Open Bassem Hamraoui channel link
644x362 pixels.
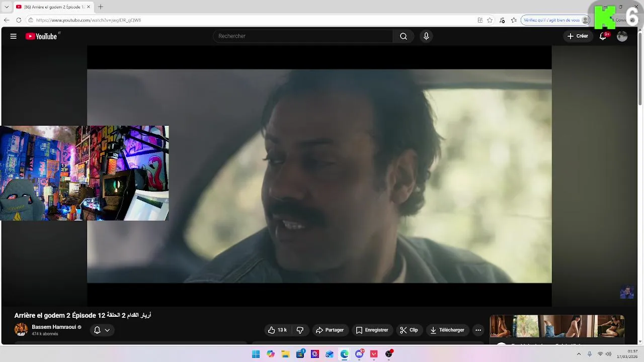(54, 327)
